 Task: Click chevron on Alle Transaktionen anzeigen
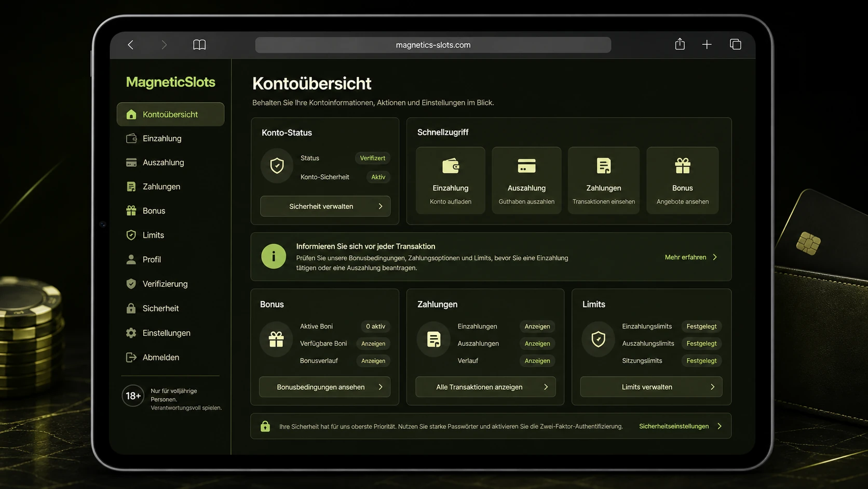click(546, 387)
